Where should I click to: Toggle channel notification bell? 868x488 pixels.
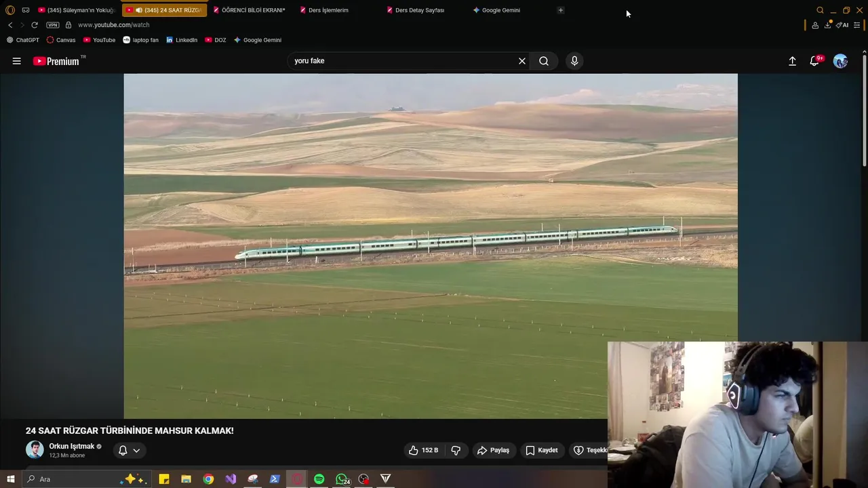pos(123,450)
